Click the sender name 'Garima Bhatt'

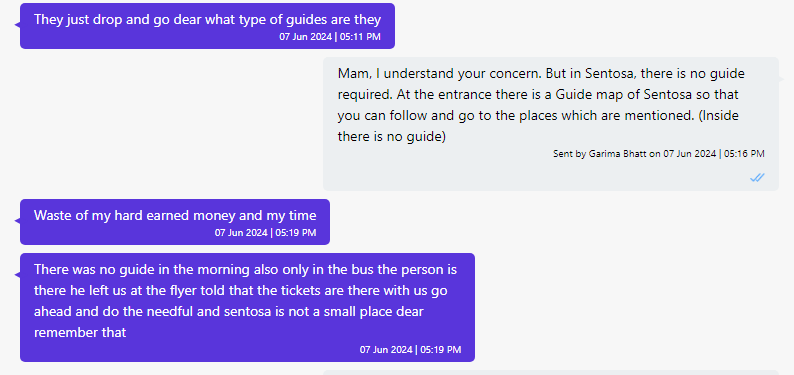point(618,154)
